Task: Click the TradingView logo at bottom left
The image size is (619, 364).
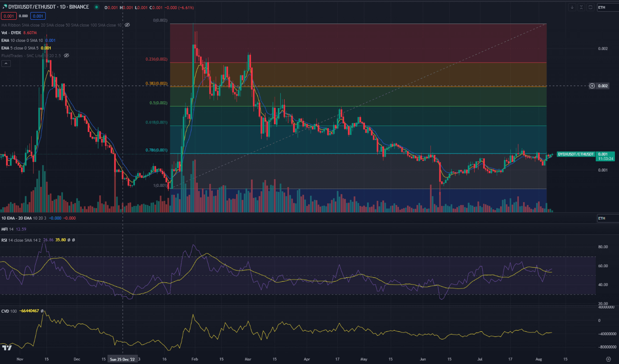Action: 7,348
